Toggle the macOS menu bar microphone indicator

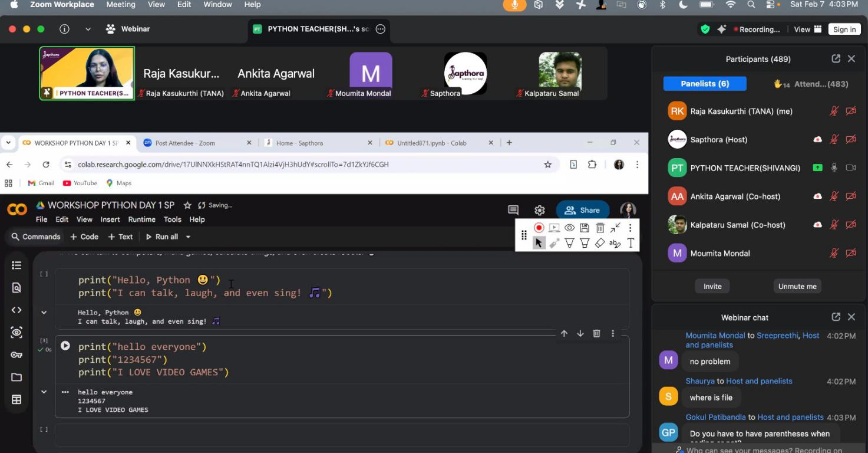514,5
